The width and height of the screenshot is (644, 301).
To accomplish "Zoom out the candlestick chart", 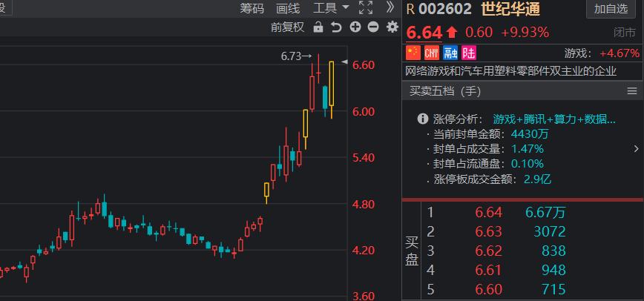I will click(373, 27).
